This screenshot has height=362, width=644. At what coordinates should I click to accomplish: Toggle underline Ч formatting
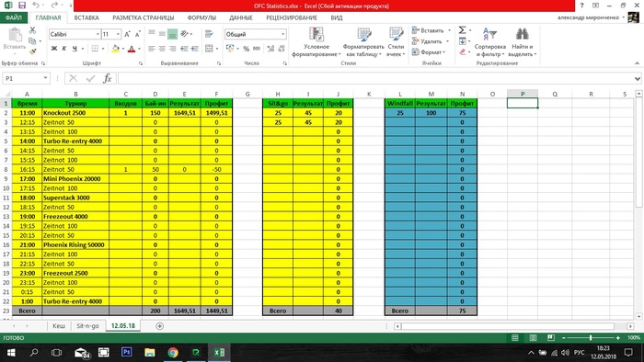pyautogui.click(x=75, y=49)
